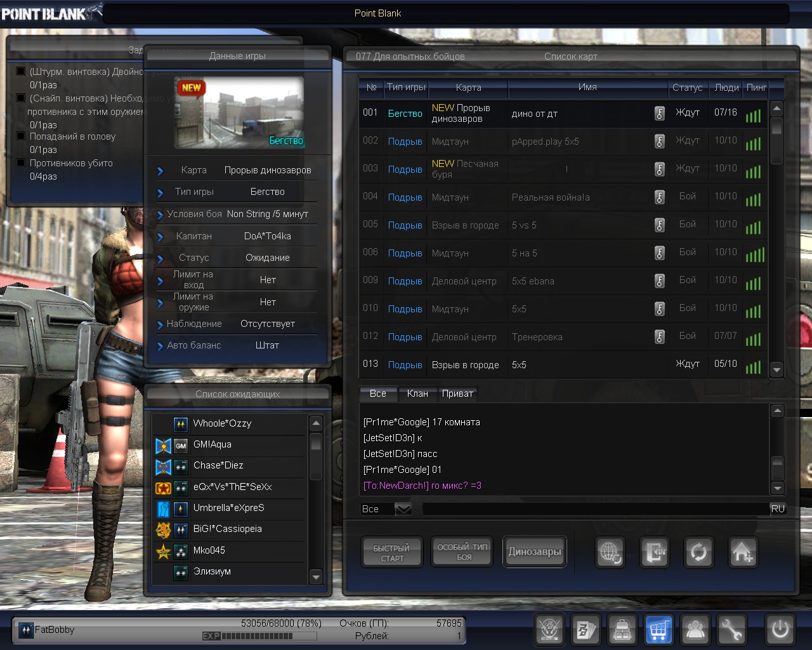The height and width of the screenshot is (650, 812).
Task: Switch to the Приват chat tab
Action: pos(457,394)
